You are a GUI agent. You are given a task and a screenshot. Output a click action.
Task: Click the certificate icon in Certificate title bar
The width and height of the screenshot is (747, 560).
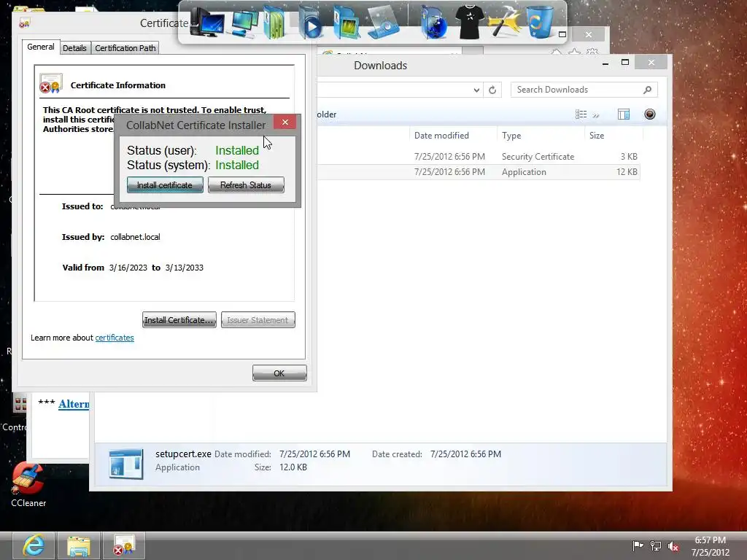pos(25,23)
